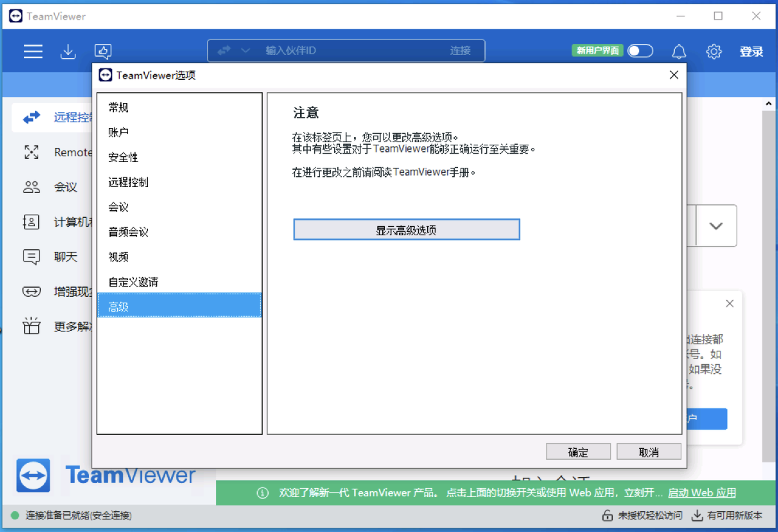Click the 连接 button in the top bar

pyautogui.click(x=460, y=50)
